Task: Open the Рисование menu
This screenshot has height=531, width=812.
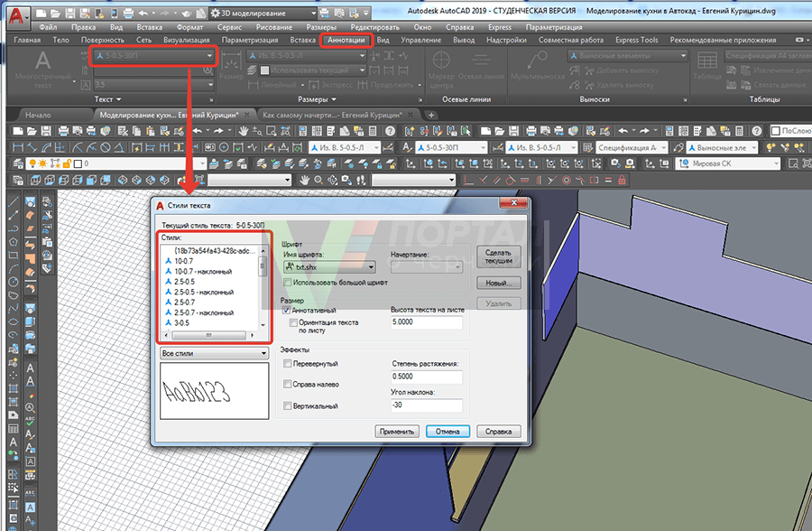Action: [x=273, y=28]
